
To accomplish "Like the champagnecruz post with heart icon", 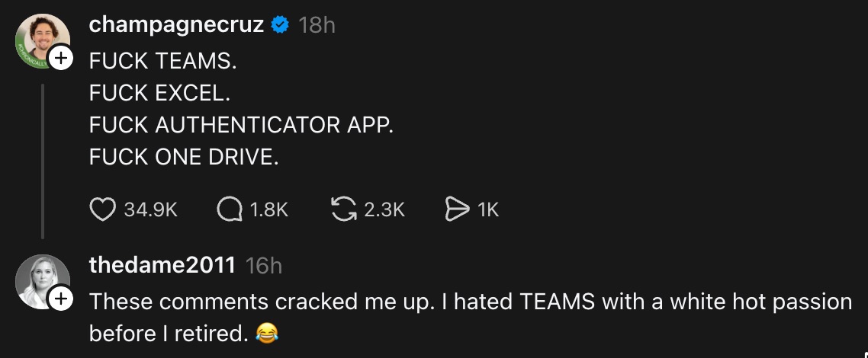I will click(x=102, y=209).
